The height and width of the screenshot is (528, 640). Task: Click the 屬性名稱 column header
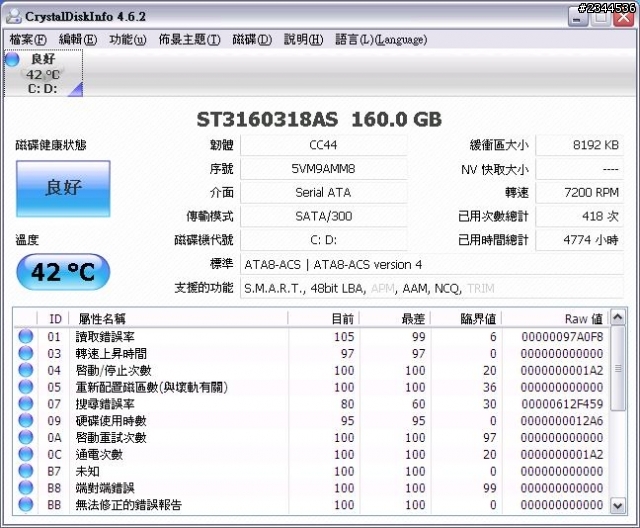pyautogui.click(x=178, y=319)
